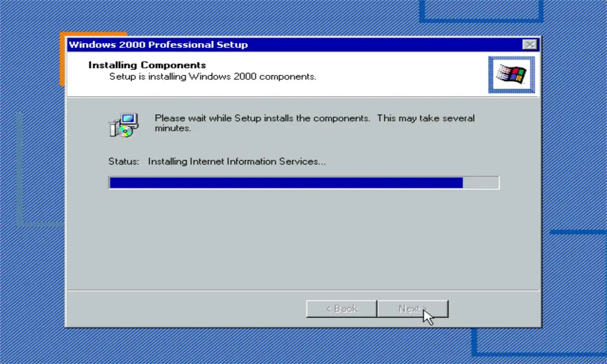Viewport: 607px width, 364px height.
Task: Click the dotted vertical strip left of the dialog
Action: pyautogui.click(x=19, y=169)
